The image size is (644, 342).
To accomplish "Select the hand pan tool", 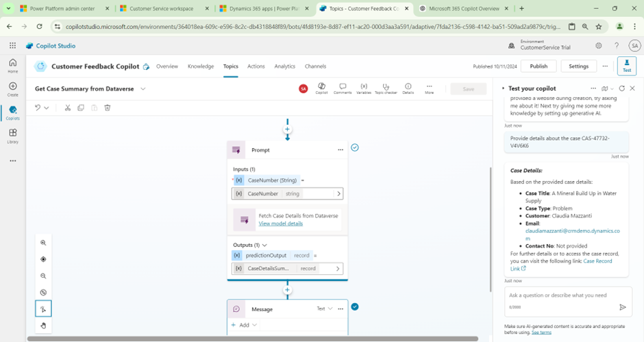I will 43,326.
